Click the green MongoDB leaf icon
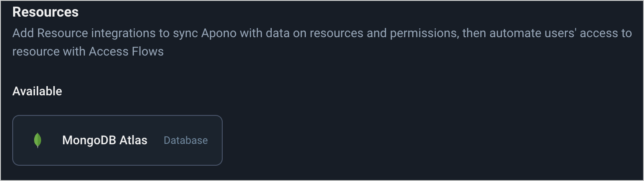The width and height of the screenshot is (644, 181). 38,140
